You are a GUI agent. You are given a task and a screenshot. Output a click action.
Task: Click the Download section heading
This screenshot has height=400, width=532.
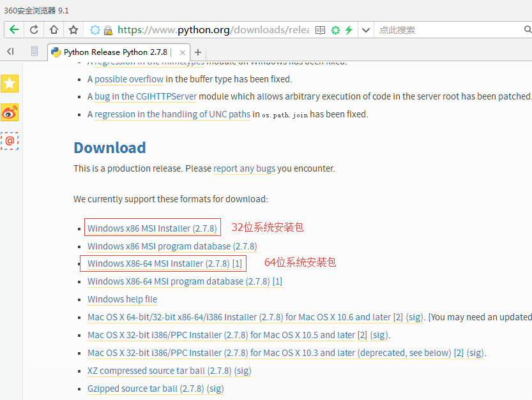pos(110,148)
